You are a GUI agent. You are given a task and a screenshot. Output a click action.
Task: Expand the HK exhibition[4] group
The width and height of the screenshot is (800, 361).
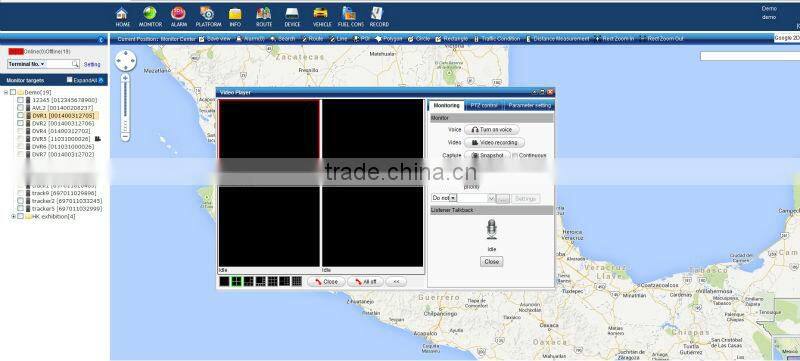pos(13,216)
